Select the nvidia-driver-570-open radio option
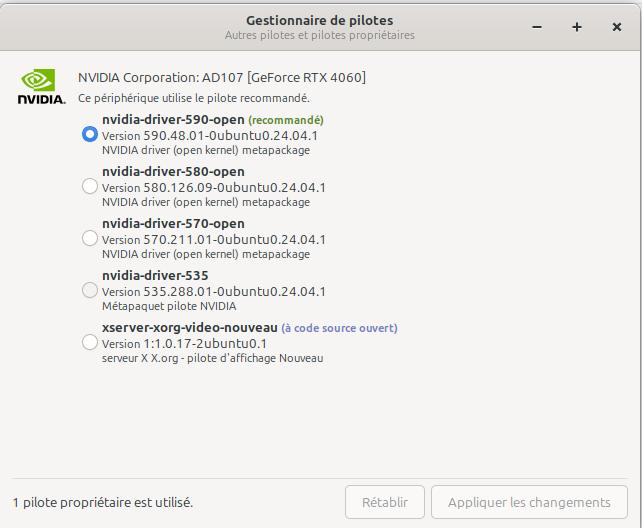The image size is (642, 528). (x=90, y=238)
